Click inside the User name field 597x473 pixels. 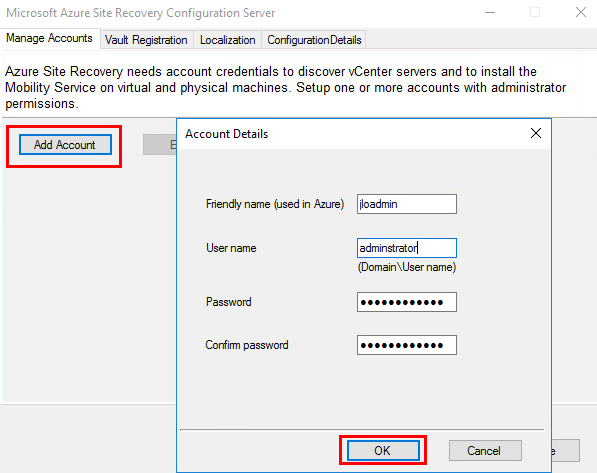coord(407,248)
